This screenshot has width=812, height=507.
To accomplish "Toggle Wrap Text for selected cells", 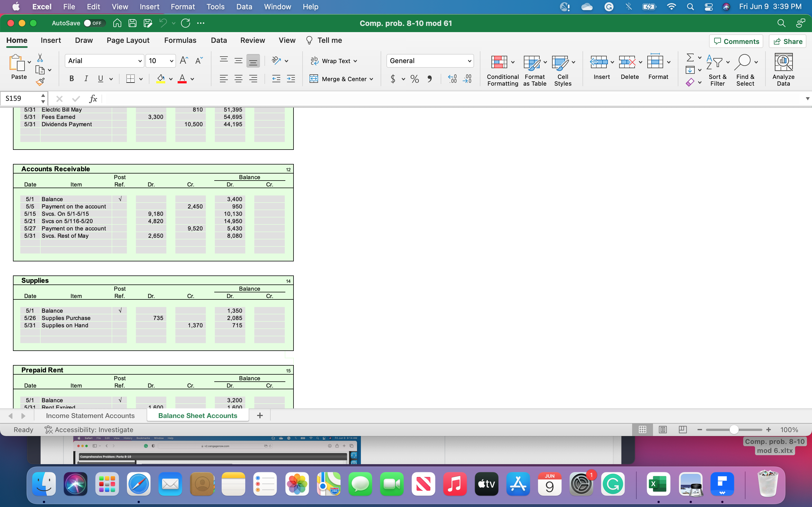I will [x=334, y=61].
